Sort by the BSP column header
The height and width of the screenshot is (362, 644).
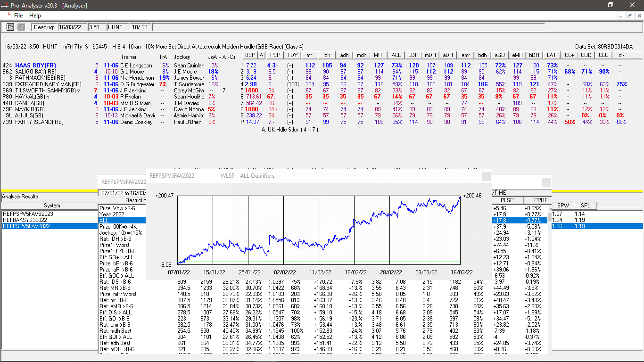click(250, 55)
